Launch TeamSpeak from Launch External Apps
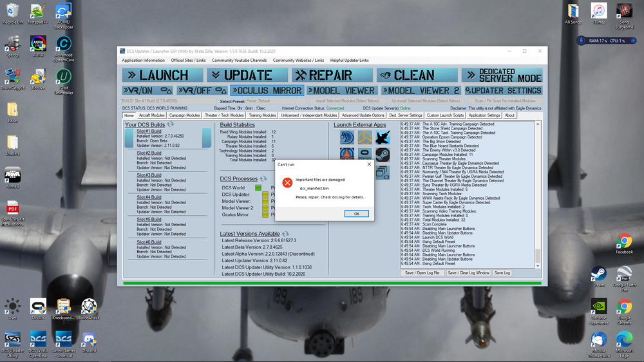 coord(347,138)
